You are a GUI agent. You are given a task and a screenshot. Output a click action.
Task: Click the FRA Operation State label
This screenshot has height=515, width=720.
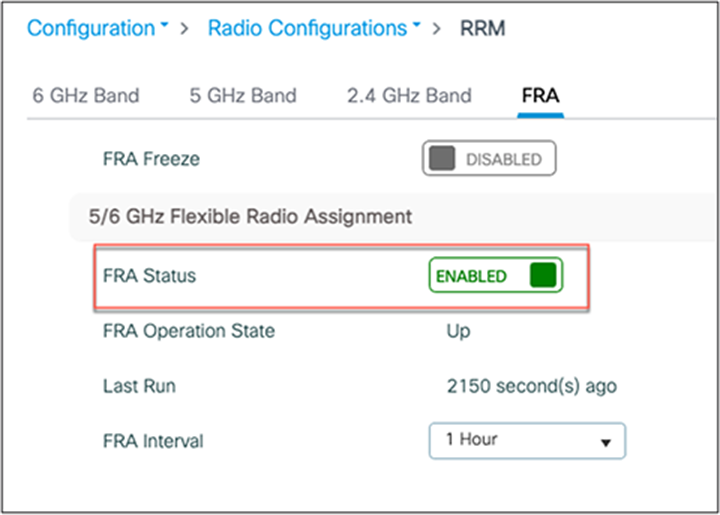tap(188, 331)
